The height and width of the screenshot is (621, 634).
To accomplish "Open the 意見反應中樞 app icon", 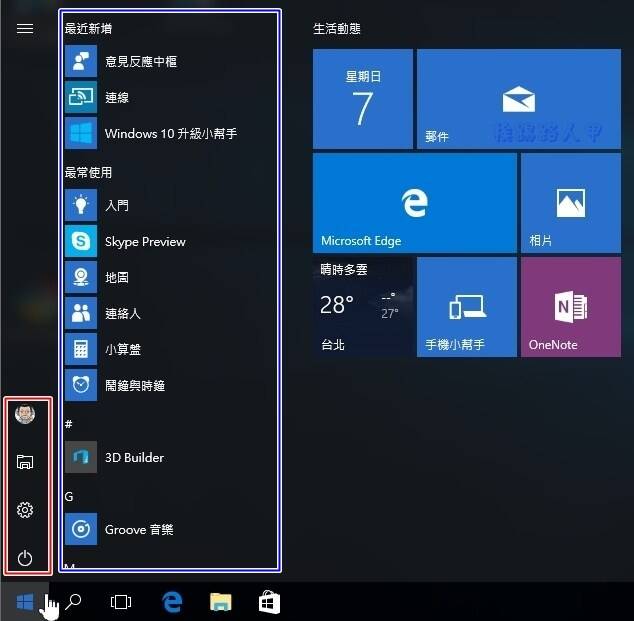I will coord(81,61).
